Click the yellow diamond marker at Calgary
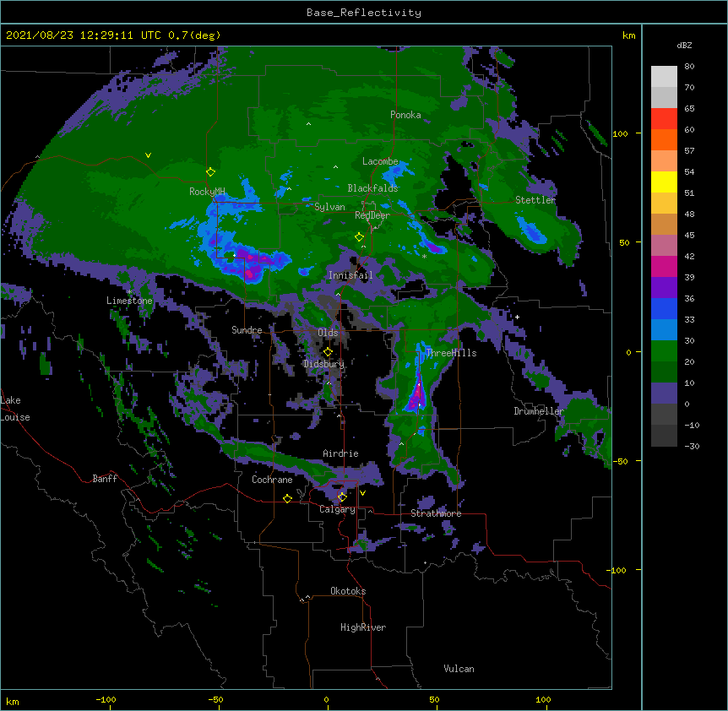The height and width of the screenshot is (711, 728). pos(342,497)
